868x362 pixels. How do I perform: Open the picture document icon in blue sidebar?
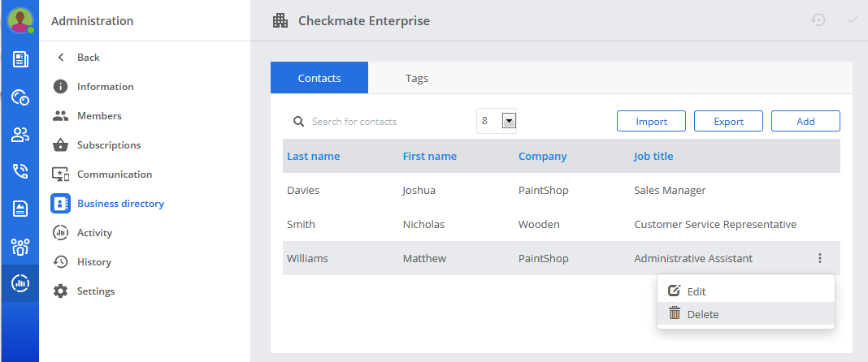[x=20, y=209]
